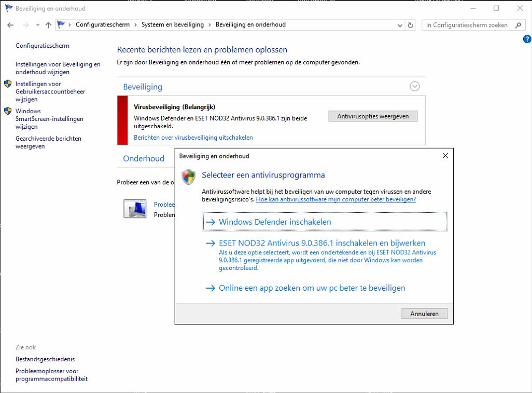Open Probleemoplosser voor programmacompatibiliteit link
Screen dimensions: 532x393
coord(51,375)
